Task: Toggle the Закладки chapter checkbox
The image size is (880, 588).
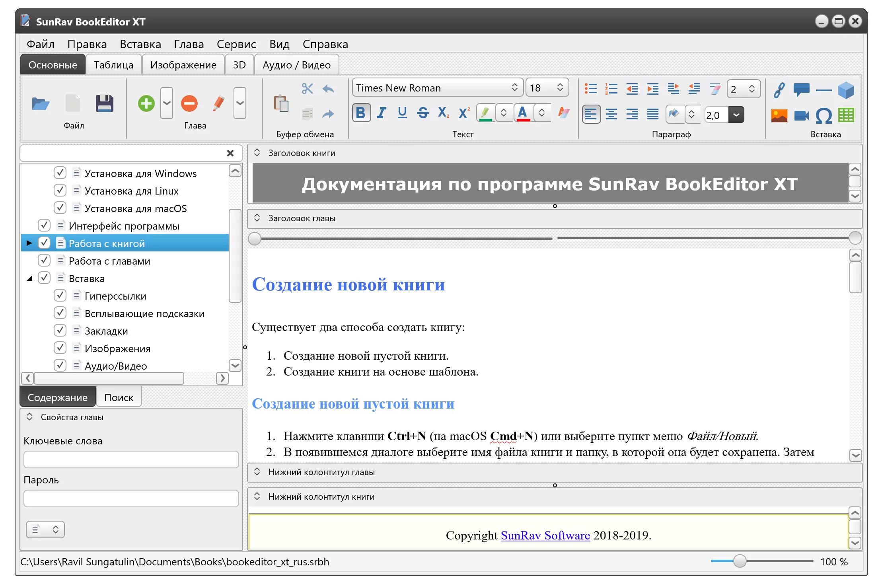Action: (x=60, y=331)
